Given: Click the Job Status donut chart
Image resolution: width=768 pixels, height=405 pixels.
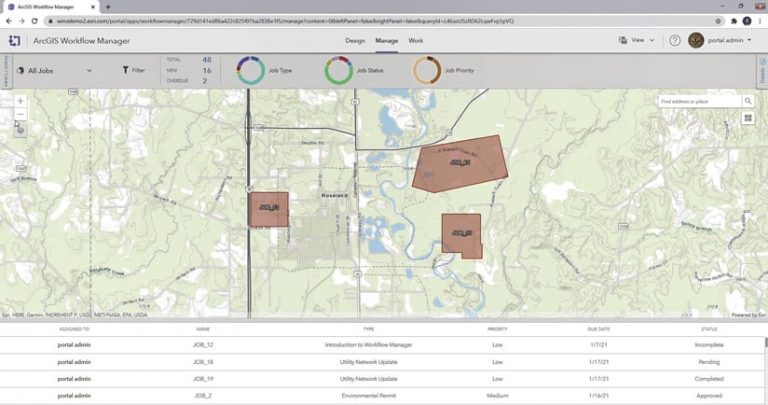Looking at the screenshot, I should point(338,70).
